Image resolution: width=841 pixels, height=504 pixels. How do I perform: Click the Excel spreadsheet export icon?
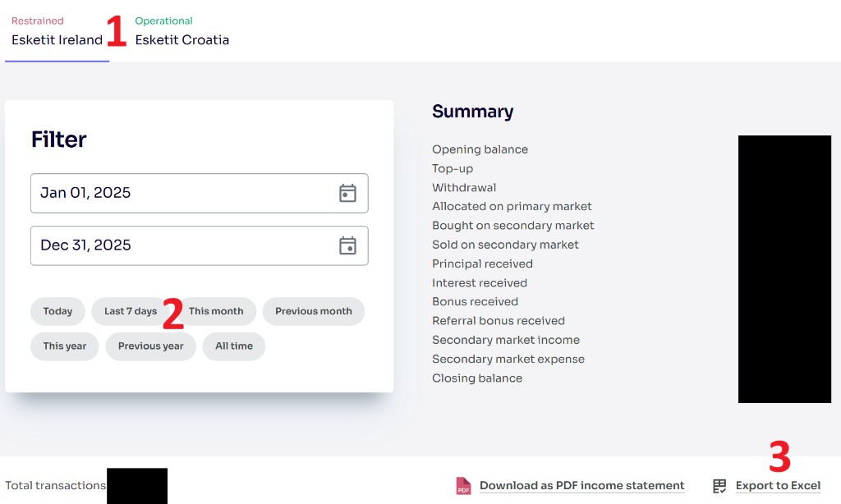719,486
